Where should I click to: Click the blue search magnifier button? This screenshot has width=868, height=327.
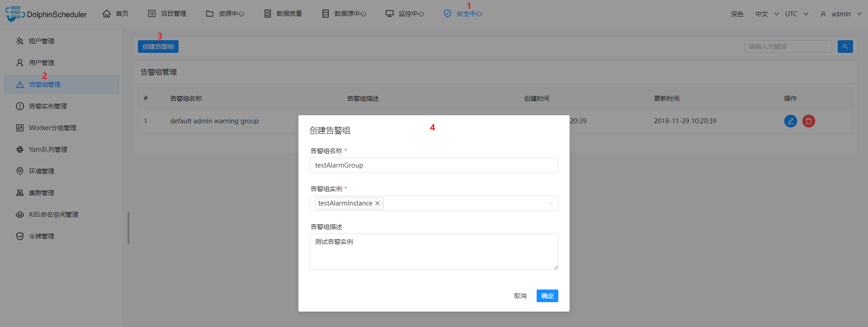[845, 47]
